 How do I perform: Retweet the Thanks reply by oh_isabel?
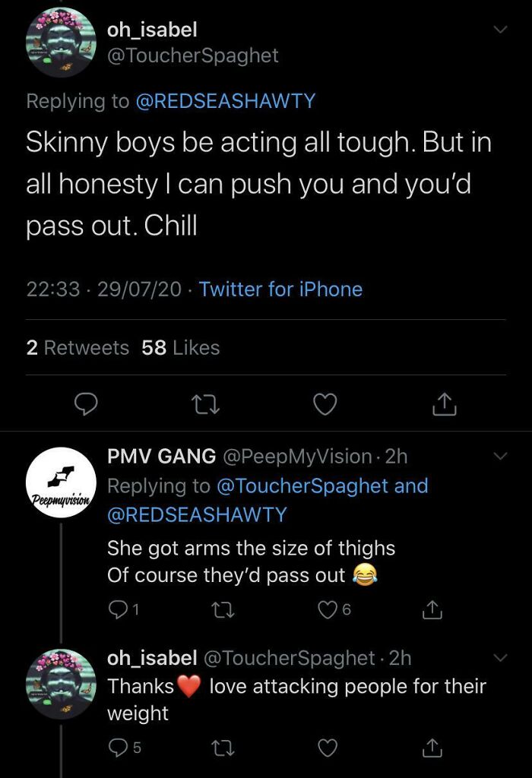223,748
